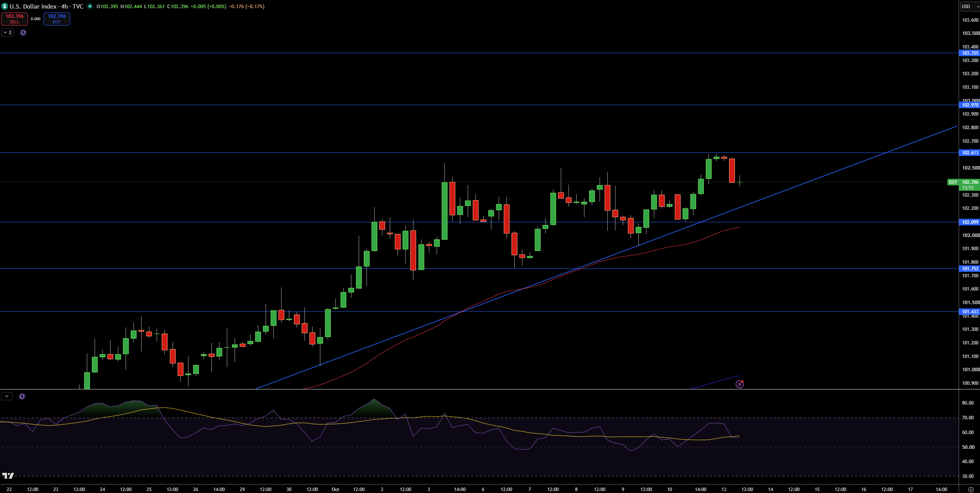The height and width of the screenshot is (493, 980).
Task: Collapse the RSI pane legend chevron
Action: click(7, 396)
